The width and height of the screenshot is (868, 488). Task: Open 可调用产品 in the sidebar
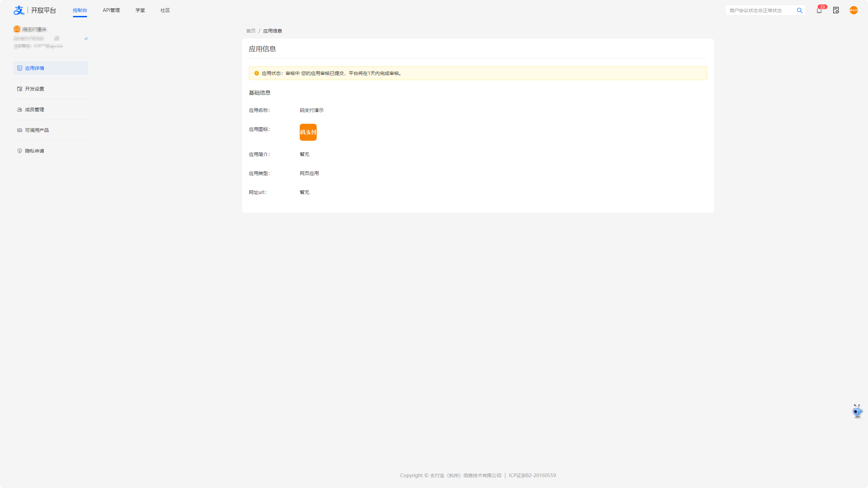pyautogui.click(x=37, y=130)
